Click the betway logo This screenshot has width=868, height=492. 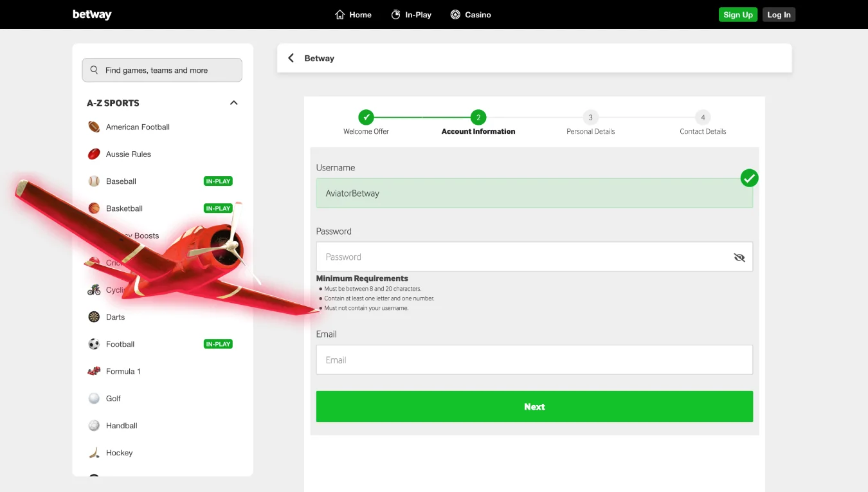(x=92, y=15)
